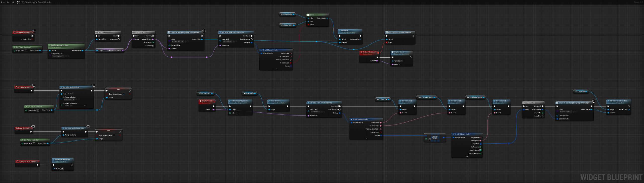Click monitor icon on Set Input Mode UI Only
Screen dimensions: 644x183
pyautogui.click(x=93, y=86)
